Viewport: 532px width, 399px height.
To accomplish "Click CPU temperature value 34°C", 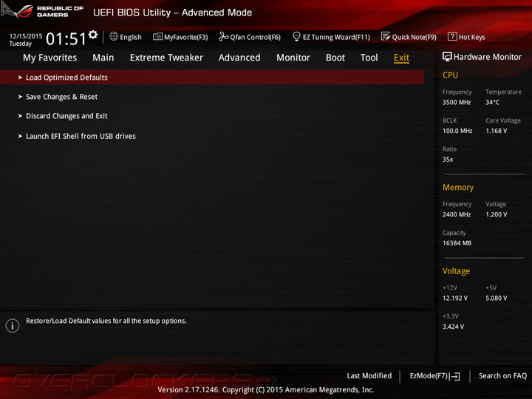I will point(492,103).
